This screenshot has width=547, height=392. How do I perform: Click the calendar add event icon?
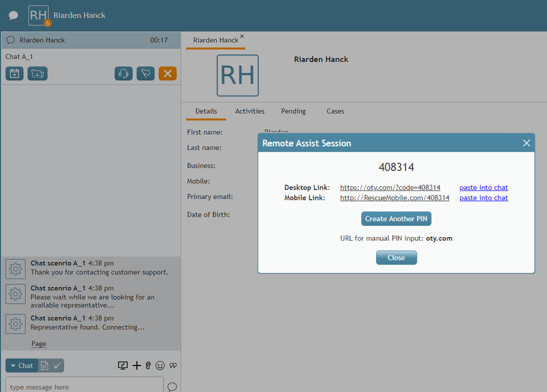[15, 73]
